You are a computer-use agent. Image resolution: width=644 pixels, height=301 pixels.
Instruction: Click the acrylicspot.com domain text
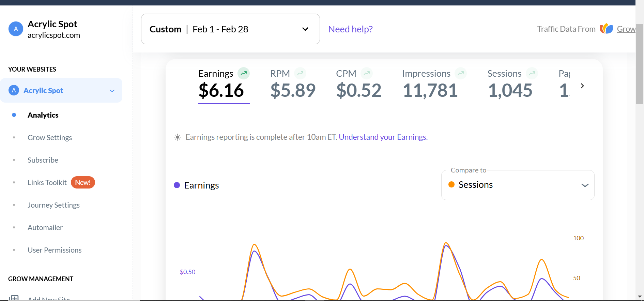coord(54,35)
